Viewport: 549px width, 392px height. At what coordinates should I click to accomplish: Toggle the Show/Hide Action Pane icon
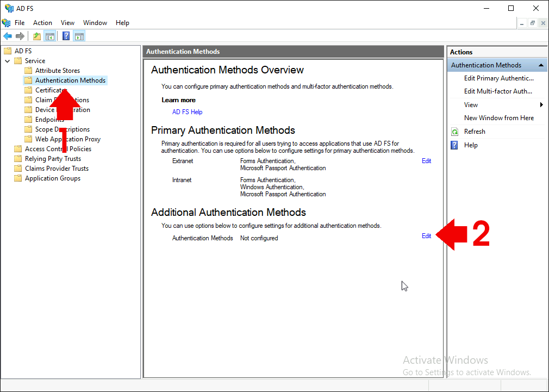(x=79, y=36)
